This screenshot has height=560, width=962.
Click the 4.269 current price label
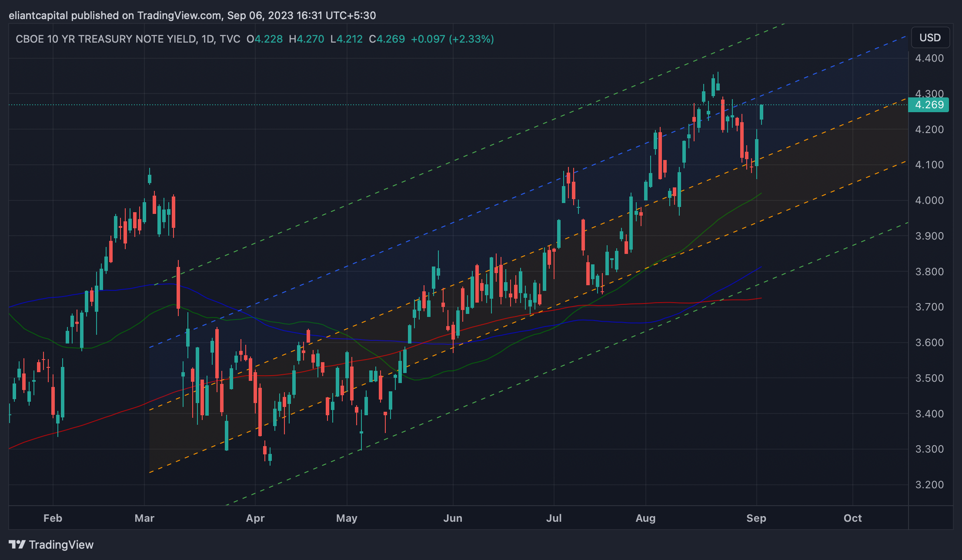coord(929,105)
